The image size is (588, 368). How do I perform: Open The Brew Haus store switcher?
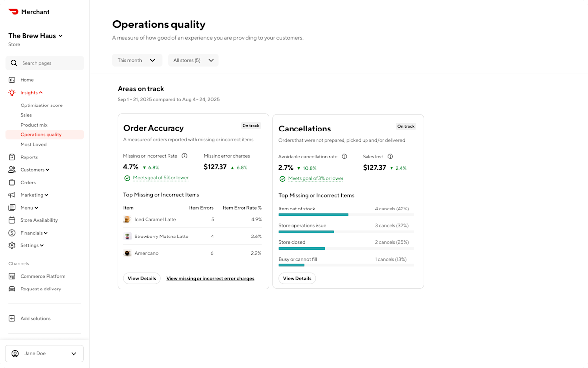(35, 35)
